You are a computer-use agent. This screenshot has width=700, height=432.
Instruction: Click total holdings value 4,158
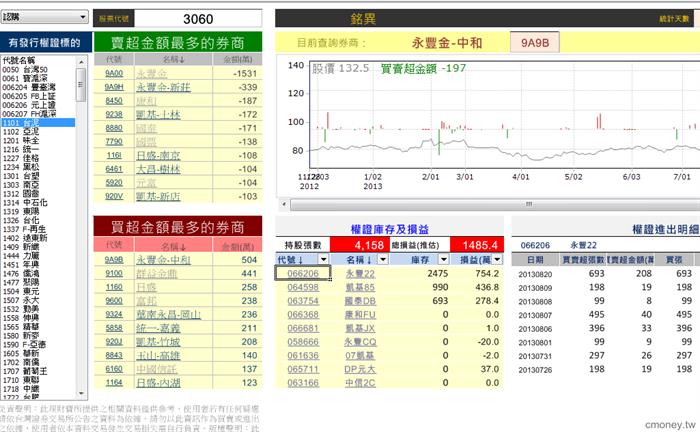tap(361, 245)
